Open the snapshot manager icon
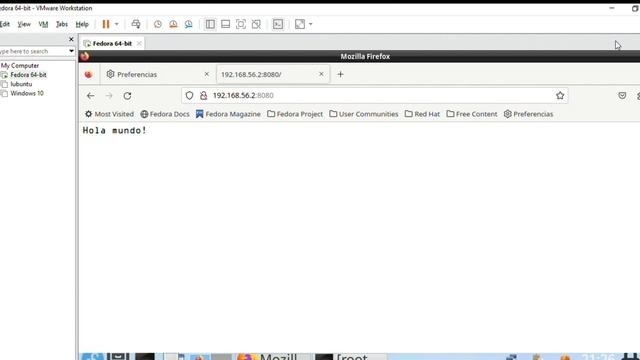 tap(188, 24)
